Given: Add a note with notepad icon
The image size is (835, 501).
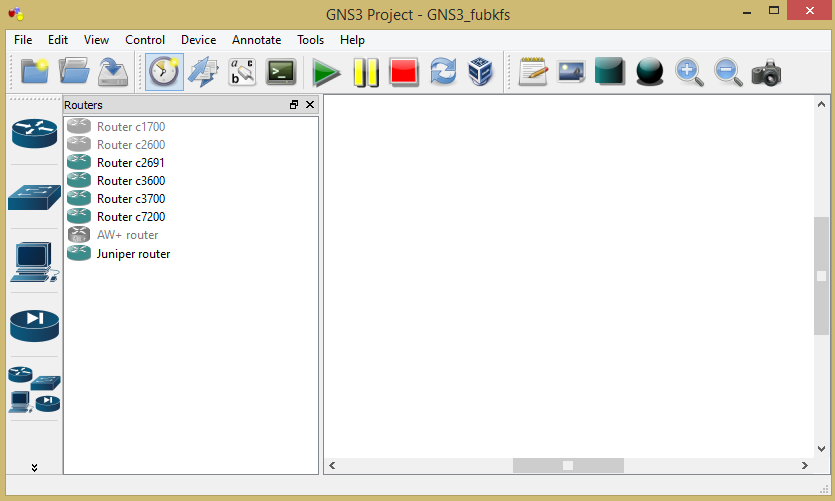Looking at the screenshot, I should (533, 72).
